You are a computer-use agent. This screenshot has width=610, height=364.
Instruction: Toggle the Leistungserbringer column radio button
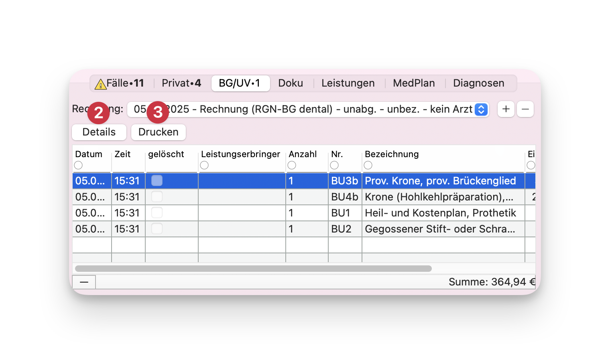pos(204,165)
